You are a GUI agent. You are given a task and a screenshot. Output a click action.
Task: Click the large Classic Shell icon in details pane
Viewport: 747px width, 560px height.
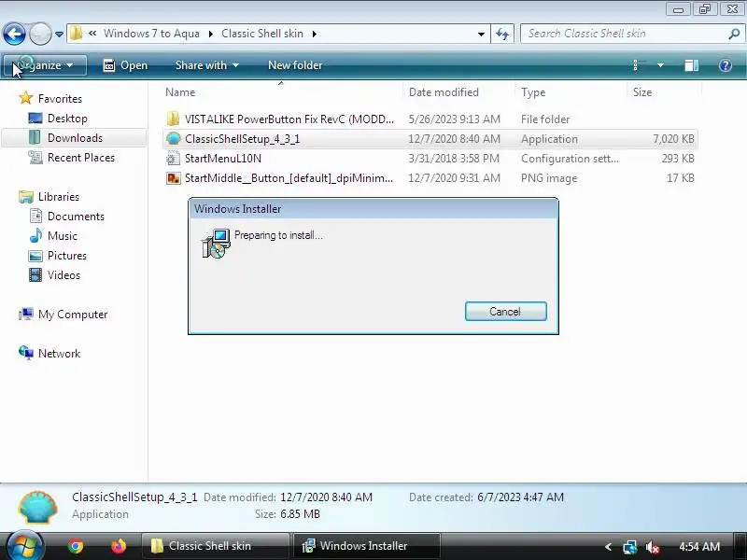point(38,507)
